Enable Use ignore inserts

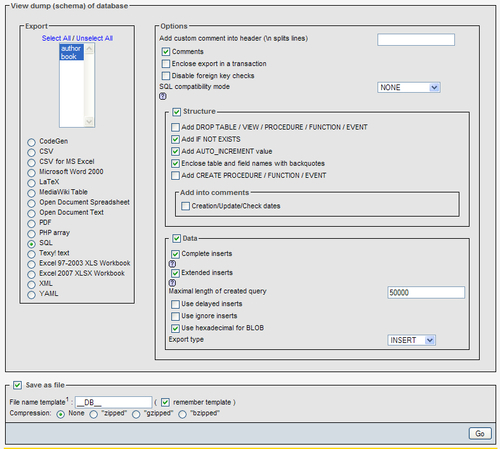click(175, 316)
